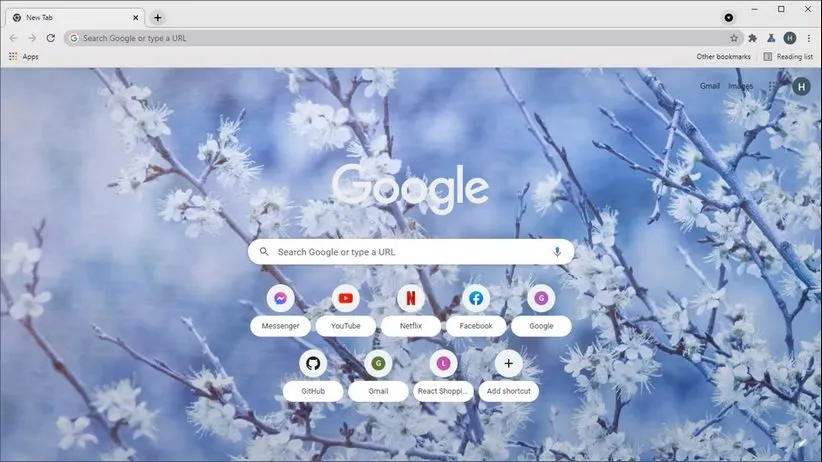Image resolution: width=822 pixels, height=462 pixels.
Task: Reload the page with the refresh icon
Action: click(50, 38)
